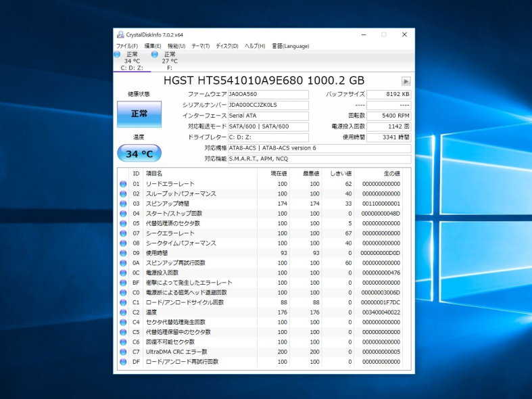Click the status orb for ID C5 row
This screenshot has width=532, height=399.
(123, 332)
